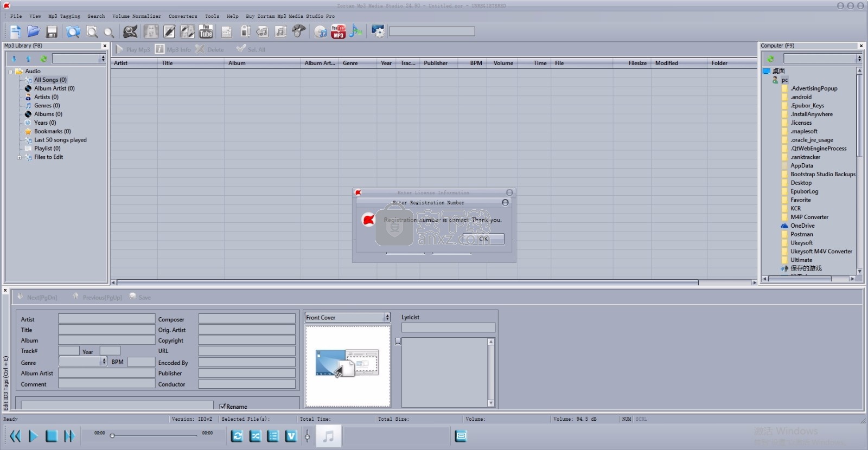Click the YouTube MP3 converter icon
This screenshot has width=868, height=450.
[338, 31]
